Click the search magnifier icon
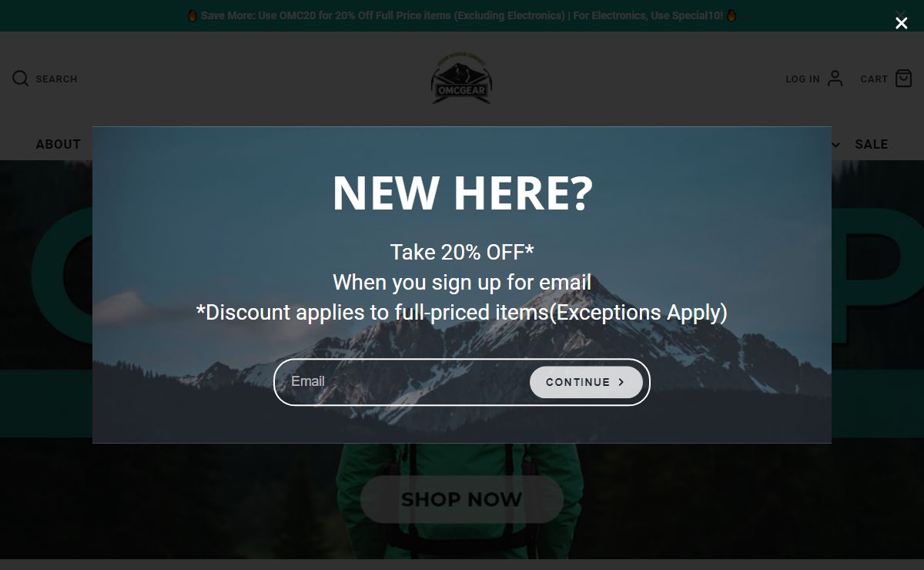This screenshot has width=924, height=570. click(x=21, y=79)
